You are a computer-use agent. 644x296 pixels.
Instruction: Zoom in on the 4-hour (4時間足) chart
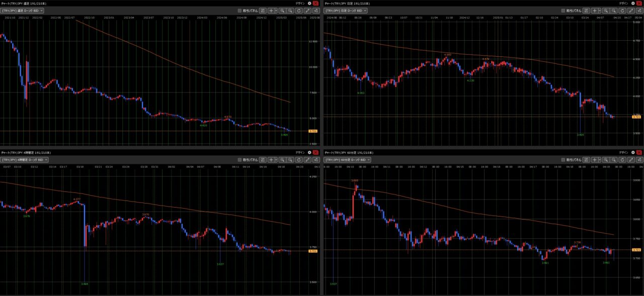(283, 159)
